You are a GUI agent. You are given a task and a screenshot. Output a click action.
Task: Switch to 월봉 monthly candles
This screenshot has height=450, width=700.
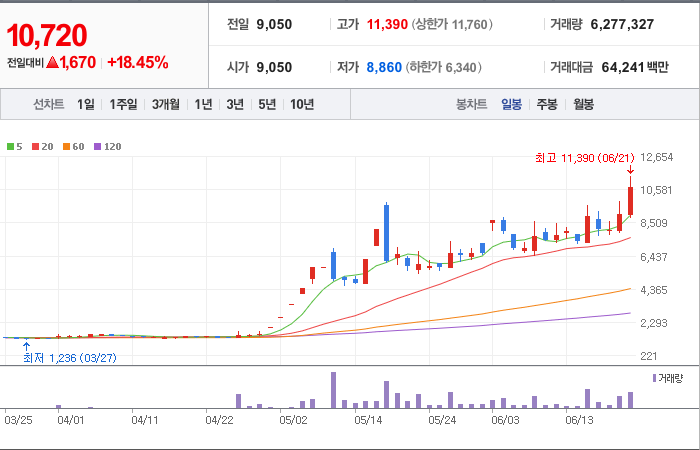pyautogui.click(x=583, y=104)
